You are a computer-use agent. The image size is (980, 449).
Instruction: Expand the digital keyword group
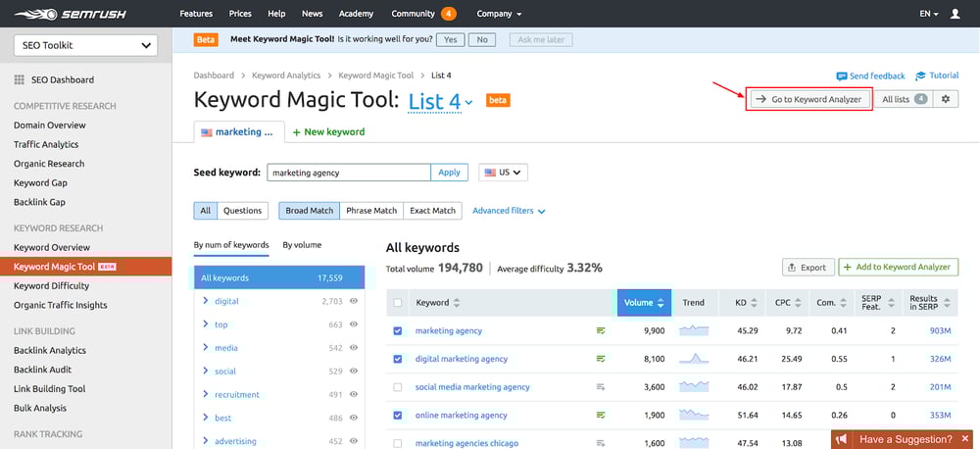click(x=206, y=301)
